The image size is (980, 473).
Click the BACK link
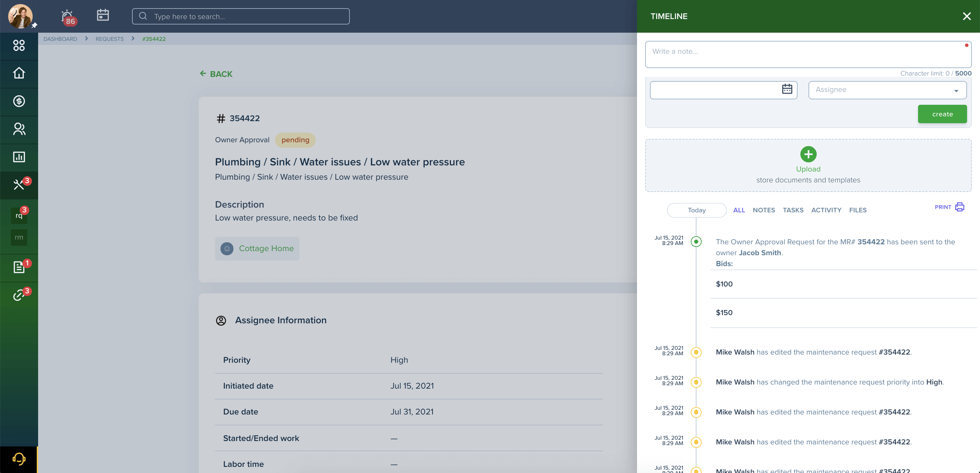[221, 74]
